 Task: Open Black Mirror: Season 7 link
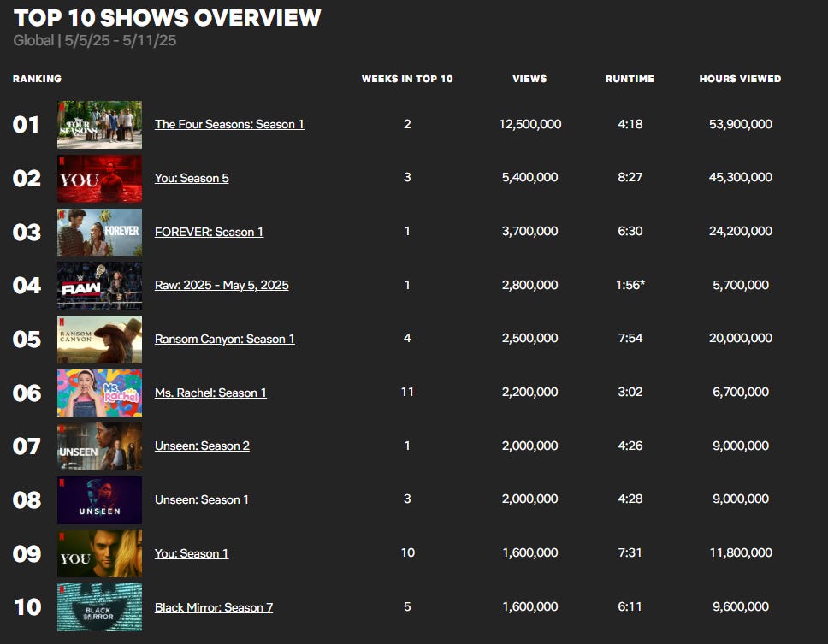(214, 607)
